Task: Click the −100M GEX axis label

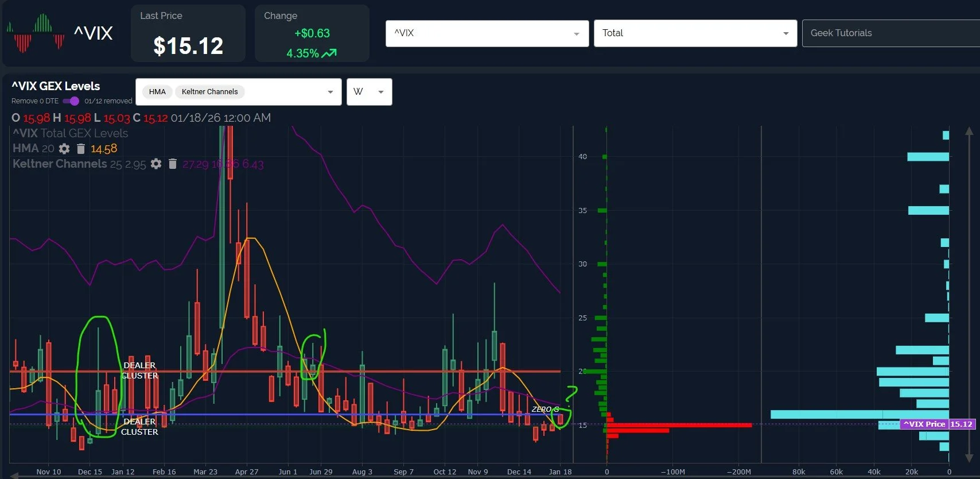Action: pos(672,472)
